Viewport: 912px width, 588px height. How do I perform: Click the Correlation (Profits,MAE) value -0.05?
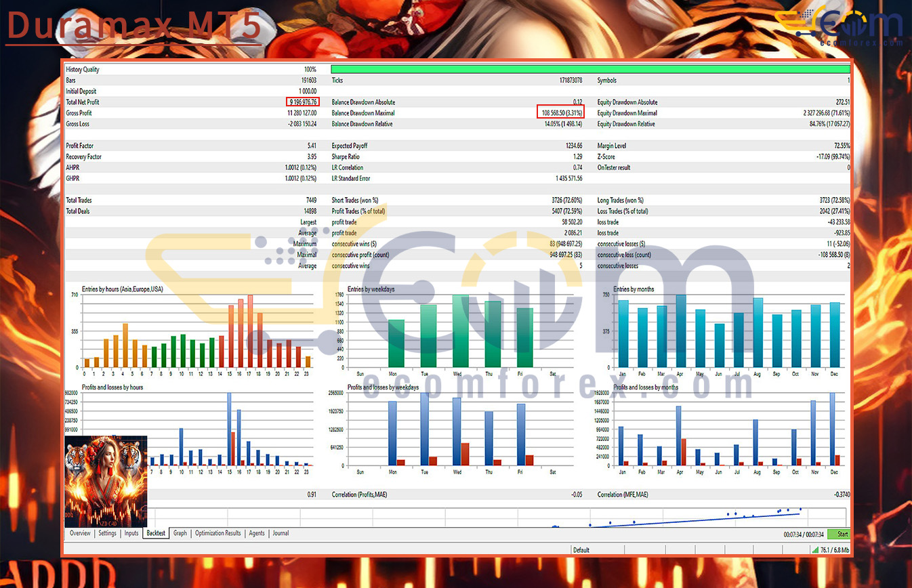click(577, 495)
